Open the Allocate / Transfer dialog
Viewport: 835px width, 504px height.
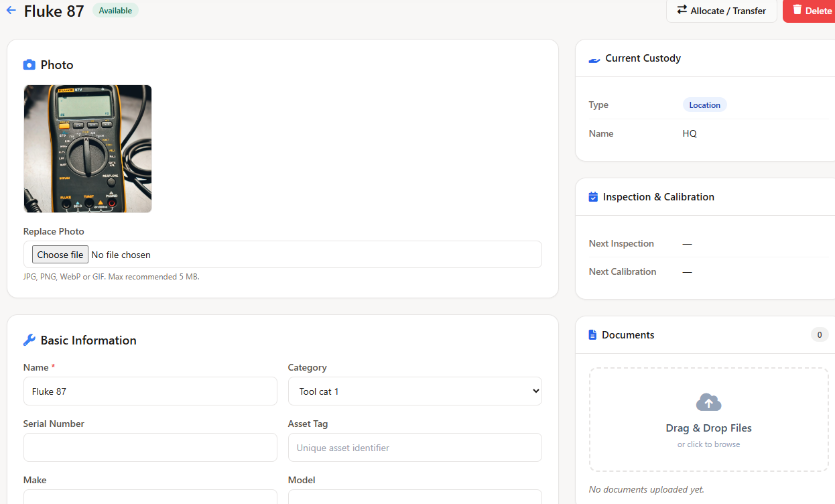click(x=721, y=11)
